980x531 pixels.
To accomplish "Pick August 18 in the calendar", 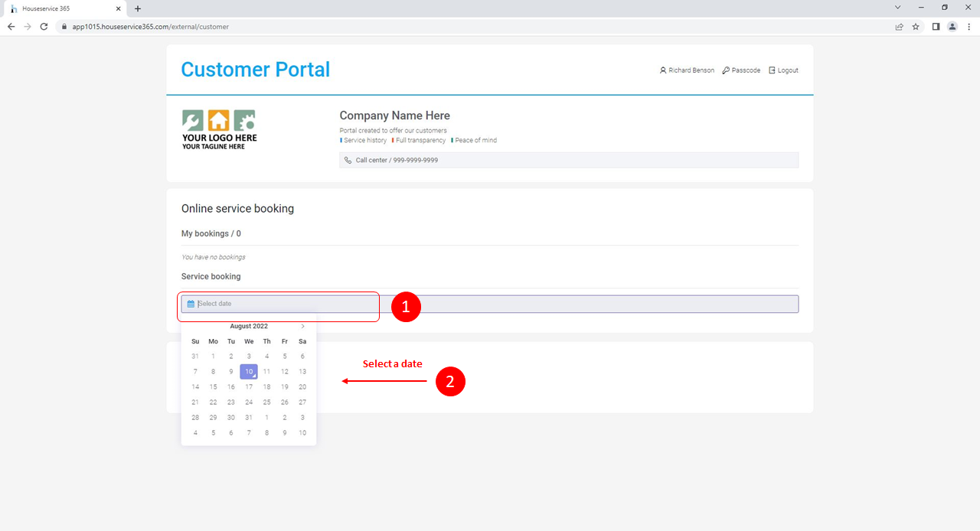I will pyautogui.click(x=266, y=386).
